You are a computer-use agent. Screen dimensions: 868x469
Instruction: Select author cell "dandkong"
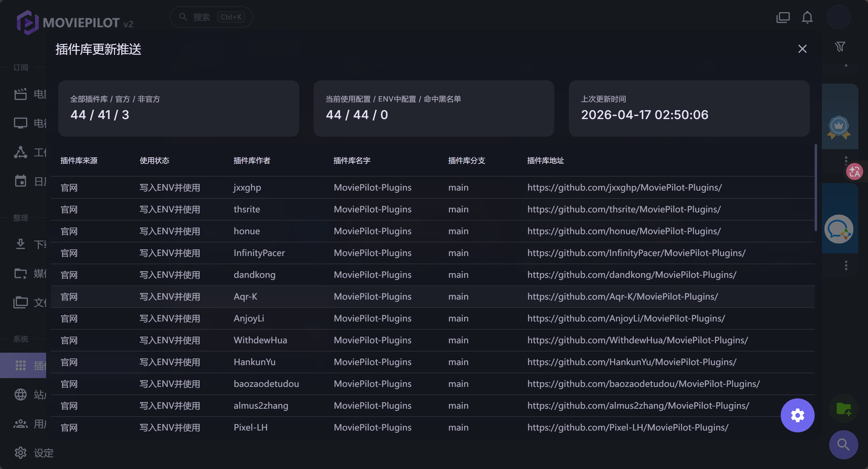pos(255,275)
